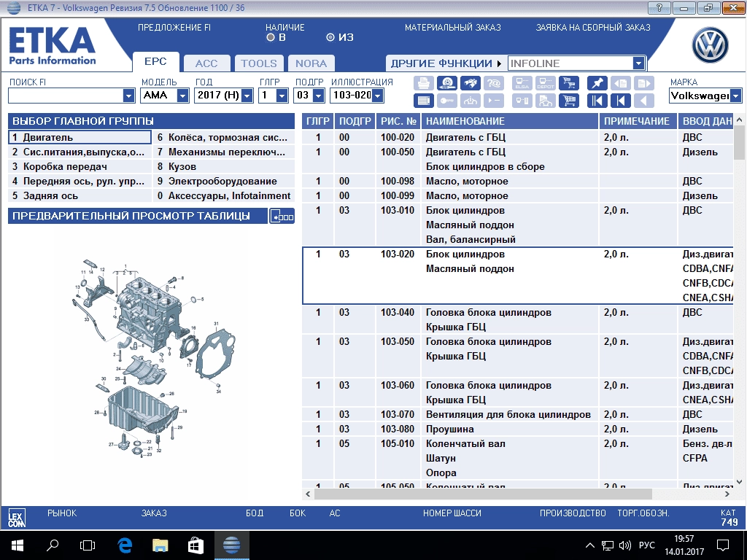The width and height of the screenshot is (747, 560).
Task: Click the vertical scrollbar thumb of table
Action: point(739,143)
